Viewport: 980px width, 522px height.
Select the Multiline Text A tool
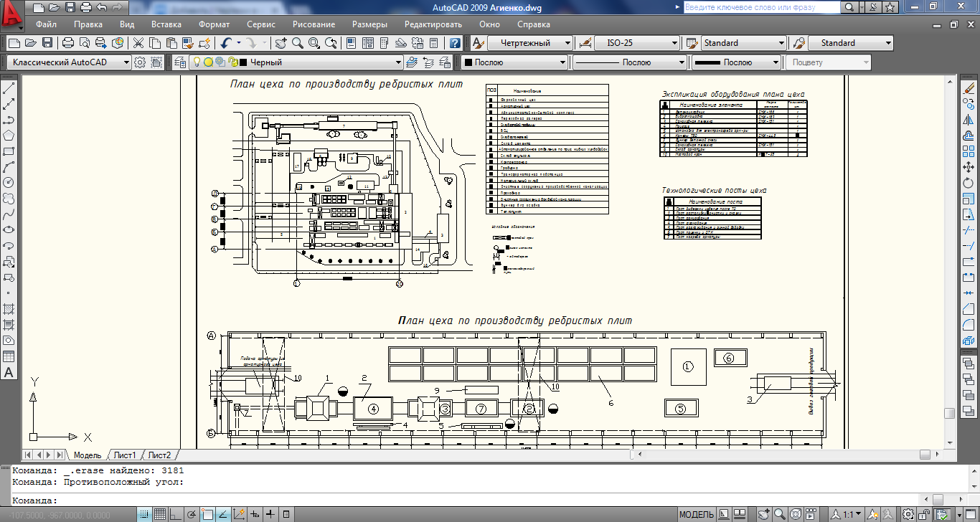coord(9,372)
